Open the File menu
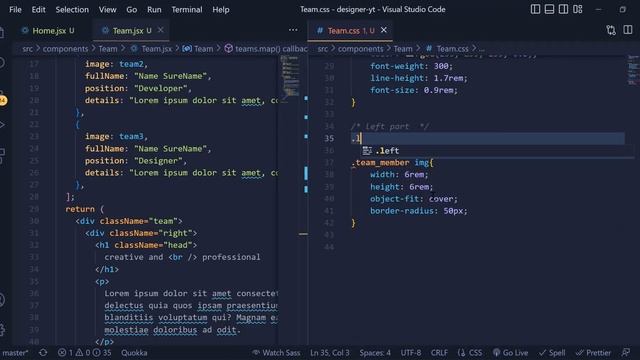Viewport: 640px width, 360px height. (x=15, y=9)
